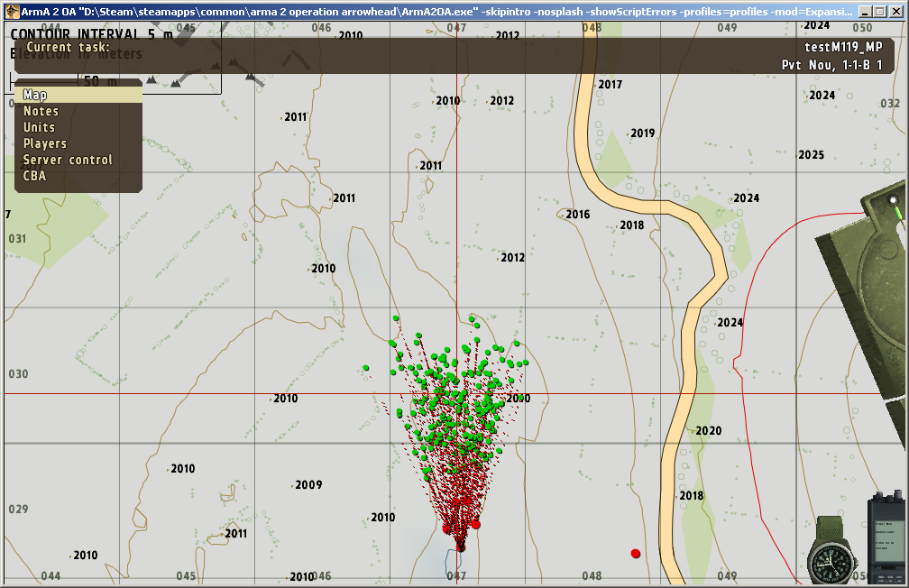Click the elevation label "2016"
Screen dimensions: 909x588
577,215
